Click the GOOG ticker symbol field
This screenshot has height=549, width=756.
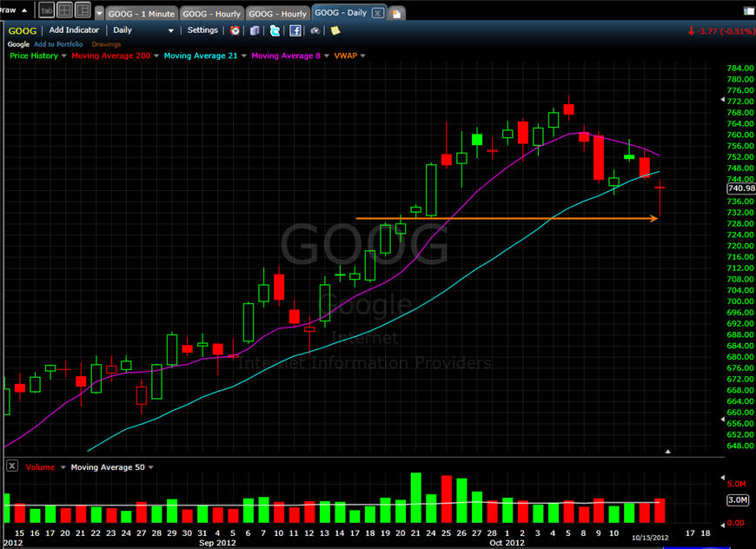point(23,31)
